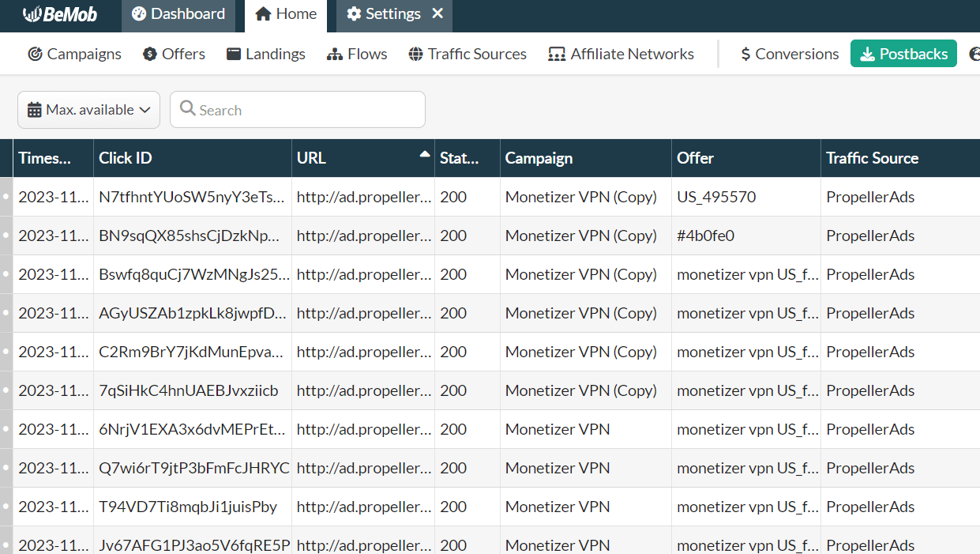Select click ID starting with AGyUSZAb1zpkLk8jwpfD

click(x=192, y=313)
